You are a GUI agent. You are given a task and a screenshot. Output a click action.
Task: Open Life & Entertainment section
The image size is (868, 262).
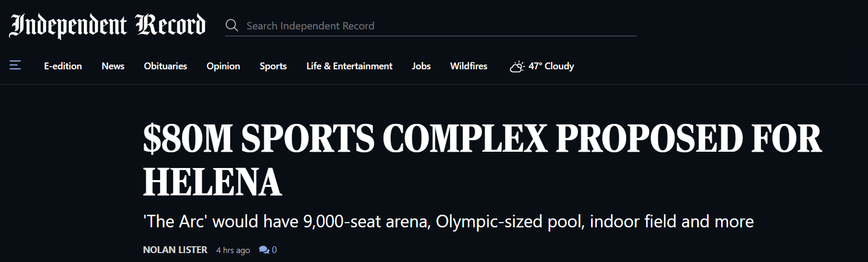click(349, 66)
